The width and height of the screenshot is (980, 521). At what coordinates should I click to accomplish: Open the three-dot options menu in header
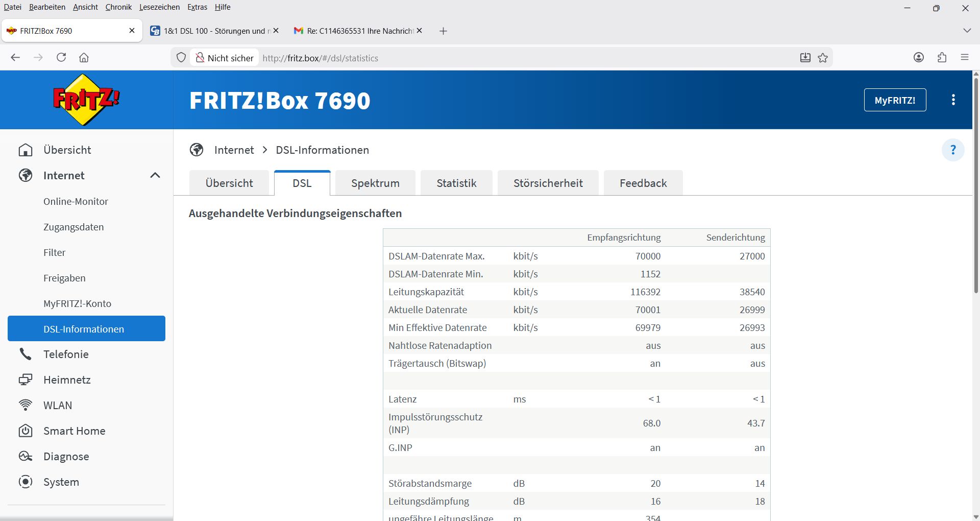953,100
